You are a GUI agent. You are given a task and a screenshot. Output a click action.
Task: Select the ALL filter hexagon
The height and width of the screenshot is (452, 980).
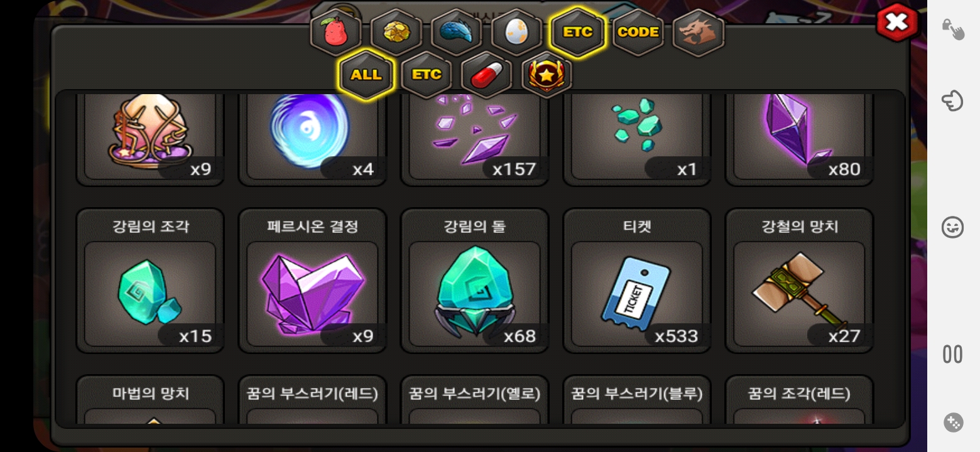pyautogui.click(x=366, y=75)
